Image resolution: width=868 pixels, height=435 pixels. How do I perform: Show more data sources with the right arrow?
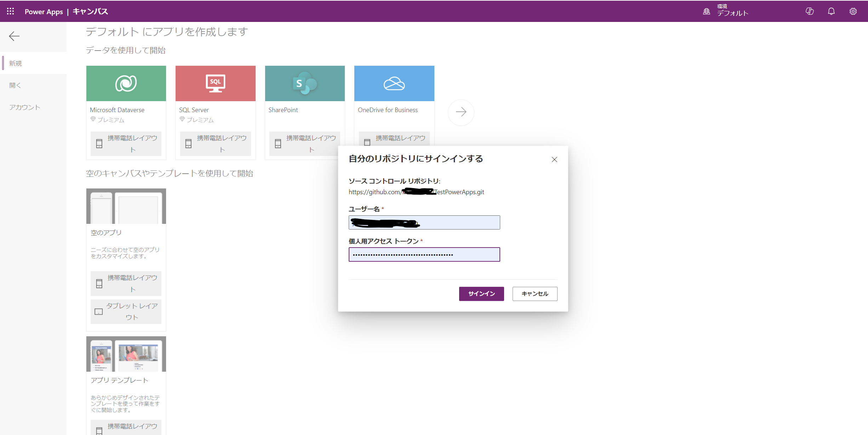tap(461, 112)
